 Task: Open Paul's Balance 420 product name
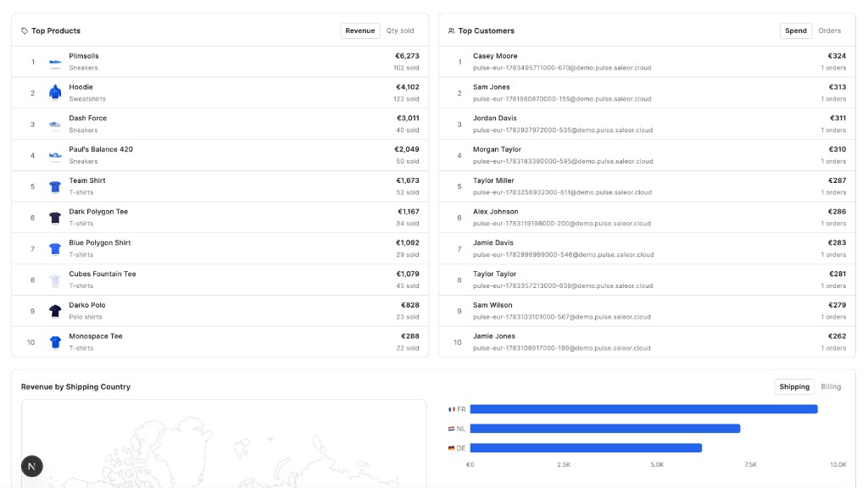(x=101, y=149)
